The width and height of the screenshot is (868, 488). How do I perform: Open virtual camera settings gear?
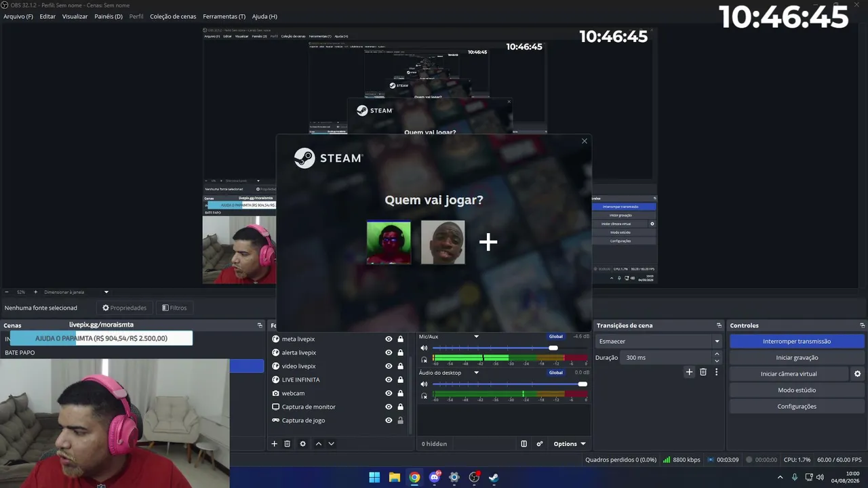(x=857, y=374)
